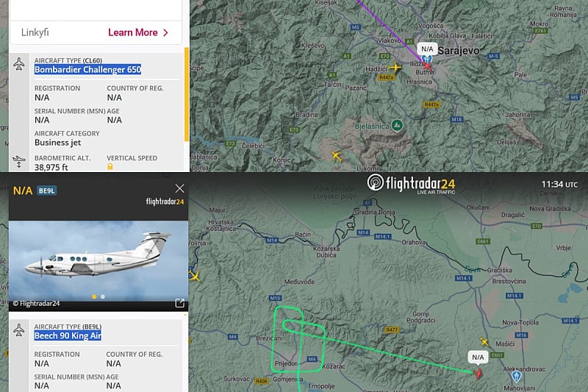Click the Flightradar24 logo on map
The width and height of the screenshot is (588, 392).
click(x=411, y=184)
